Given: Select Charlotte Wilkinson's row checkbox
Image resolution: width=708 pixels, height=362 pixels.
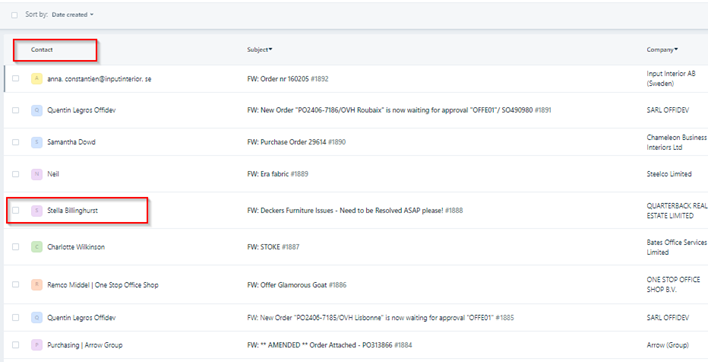Looking at the screenshot, I should [16, 247].
